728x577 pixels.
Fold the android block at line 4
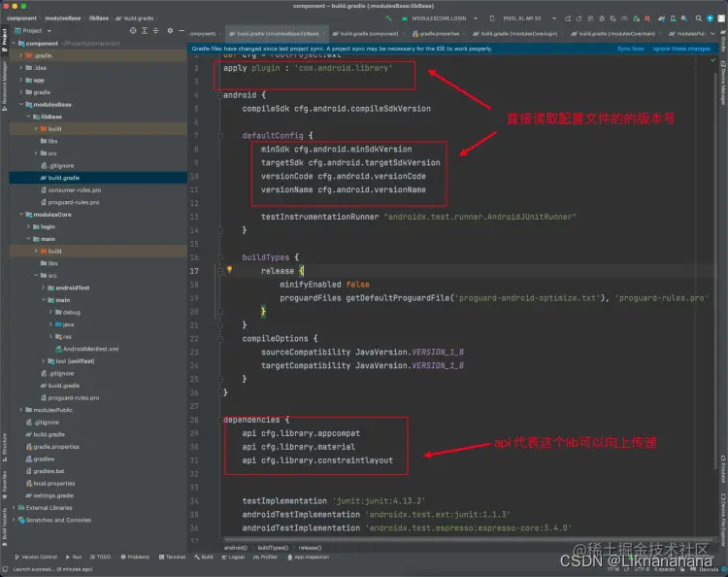tap(220, 95)
